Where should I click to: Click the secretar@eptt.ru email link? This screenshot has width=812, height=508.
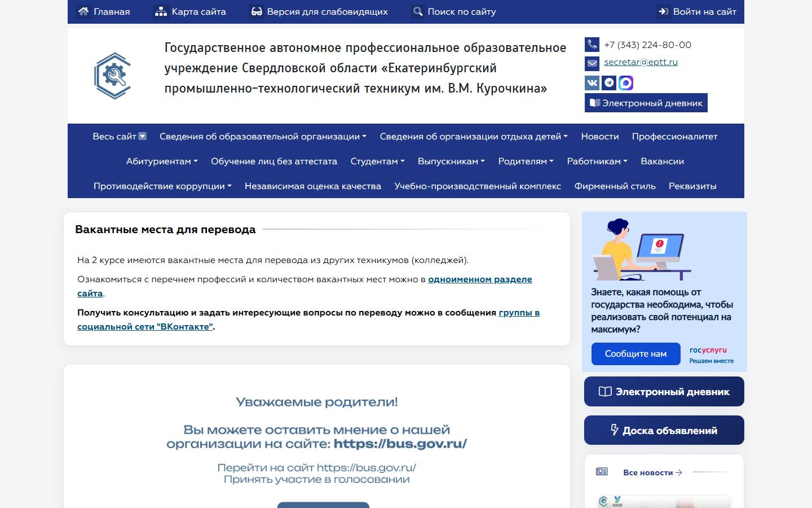[641, 62]
